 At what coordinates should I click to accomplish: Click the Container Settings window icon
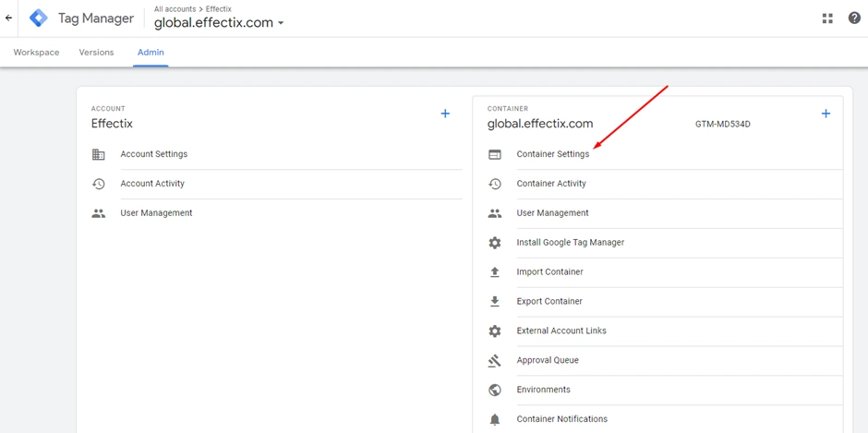click(x=495, y=154)
